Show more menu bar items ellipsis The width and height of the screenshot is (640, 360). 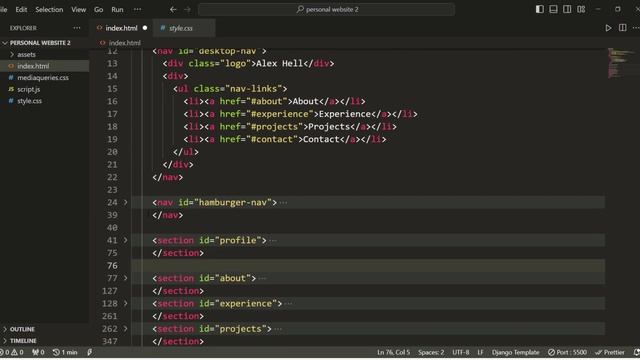point(138,9)
